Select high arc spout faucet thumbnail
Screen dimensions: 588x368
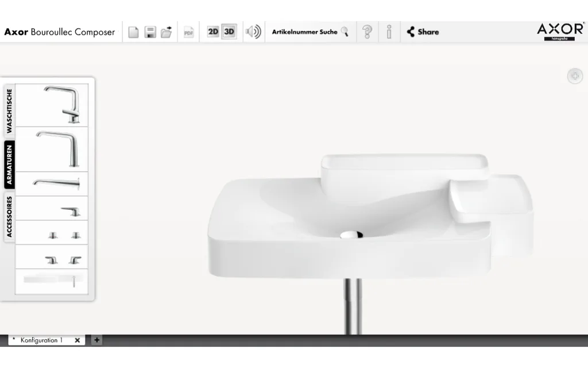52,149
